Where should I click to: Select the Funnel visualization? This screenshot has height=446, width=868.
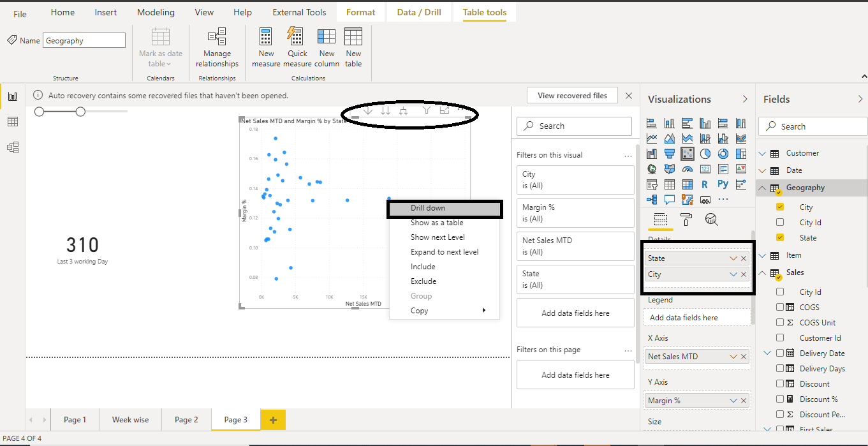tap(670, 154)
